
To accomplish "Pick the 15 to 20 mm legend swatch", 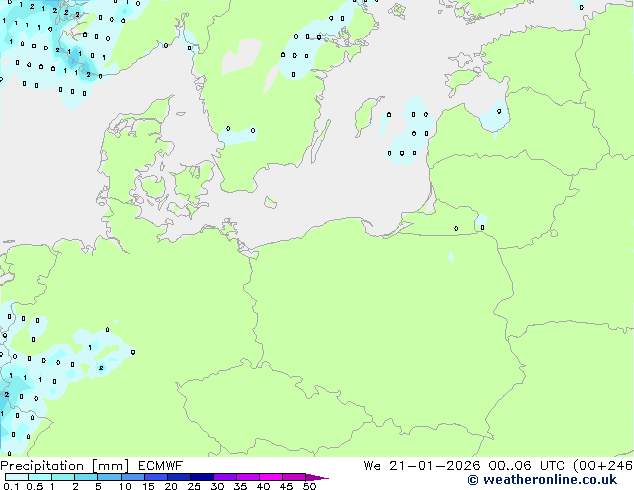I will (x=155, y=477).
